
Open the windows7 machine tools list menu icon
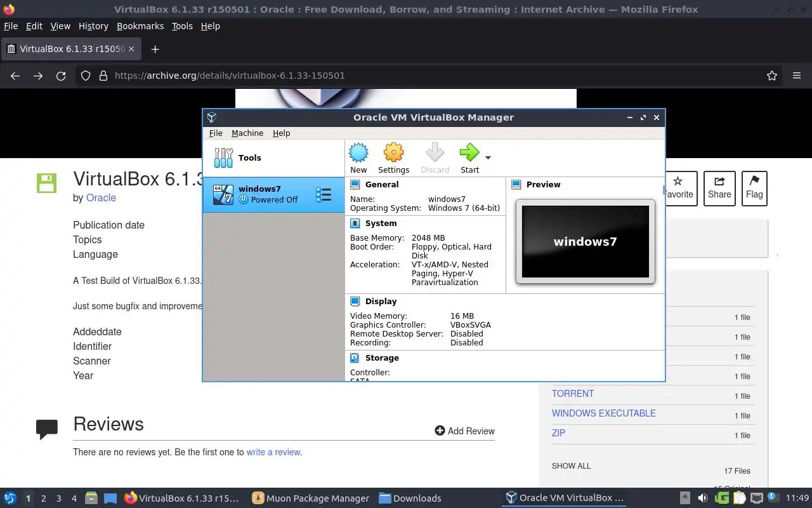[324, 194]
